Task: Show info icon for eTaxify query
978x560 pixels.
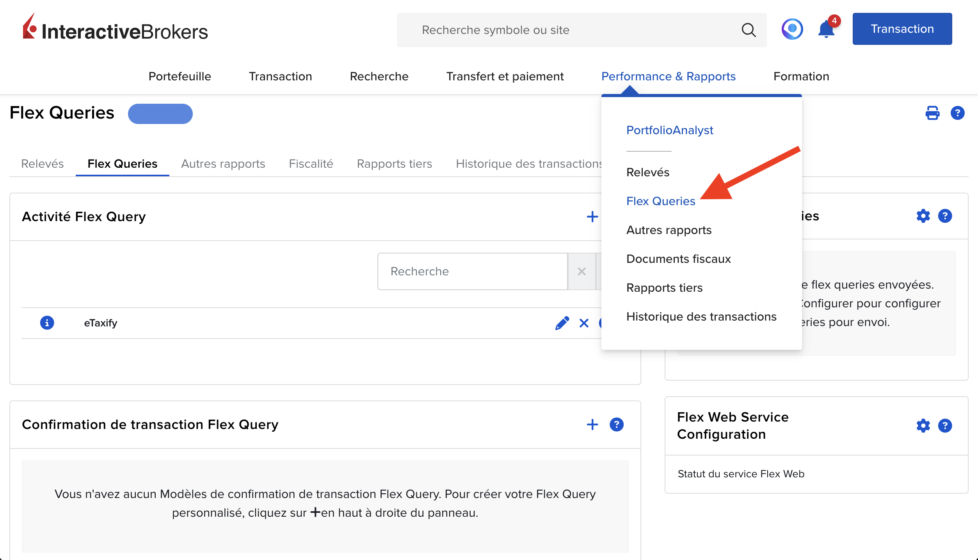Action: coord(47,323)
